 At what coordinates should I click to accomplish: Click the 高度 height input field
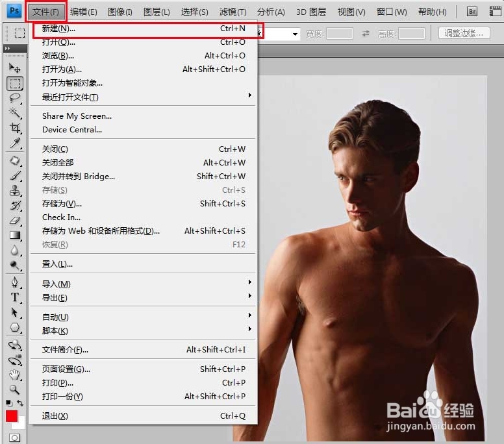tap(412, 33)
